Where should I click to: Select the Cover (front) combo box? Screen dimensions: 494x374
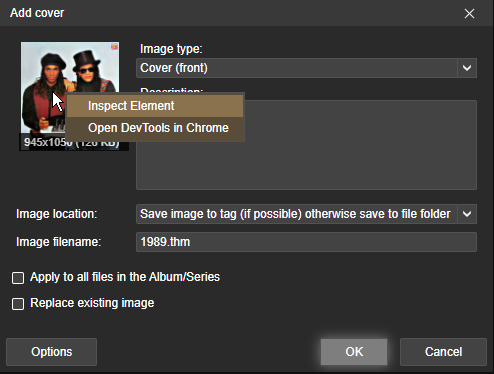(306, 68)
